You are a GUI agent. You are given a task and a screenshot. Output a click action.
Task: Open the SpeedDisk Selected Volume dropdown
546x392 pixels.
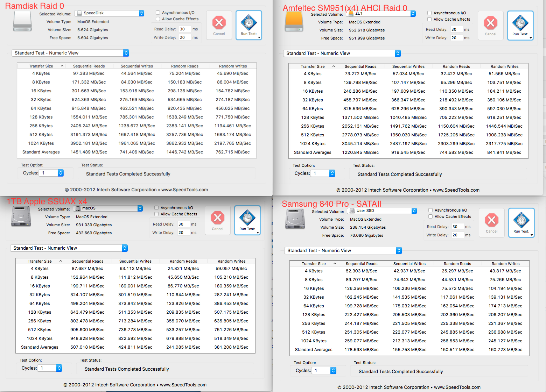[x=109, y=13]
